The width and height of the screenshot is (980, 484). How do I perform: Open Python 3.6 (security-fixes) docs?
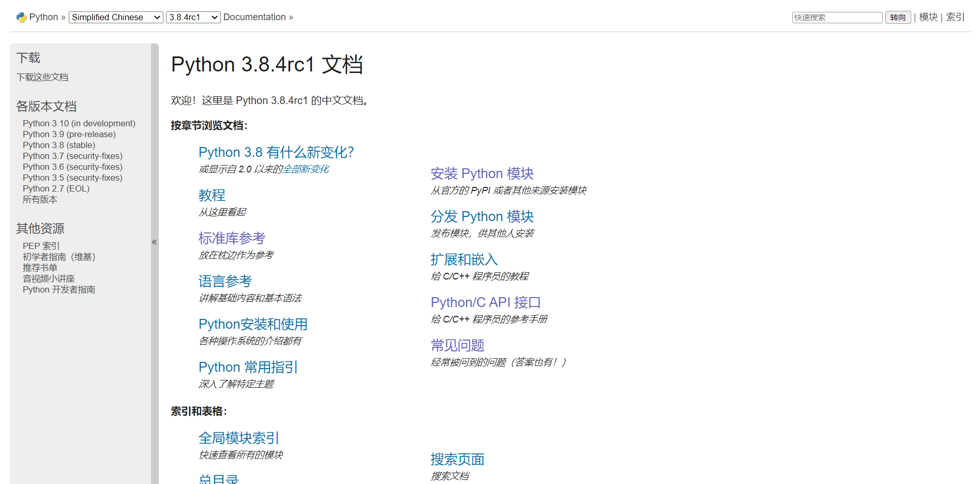point(72,167)
